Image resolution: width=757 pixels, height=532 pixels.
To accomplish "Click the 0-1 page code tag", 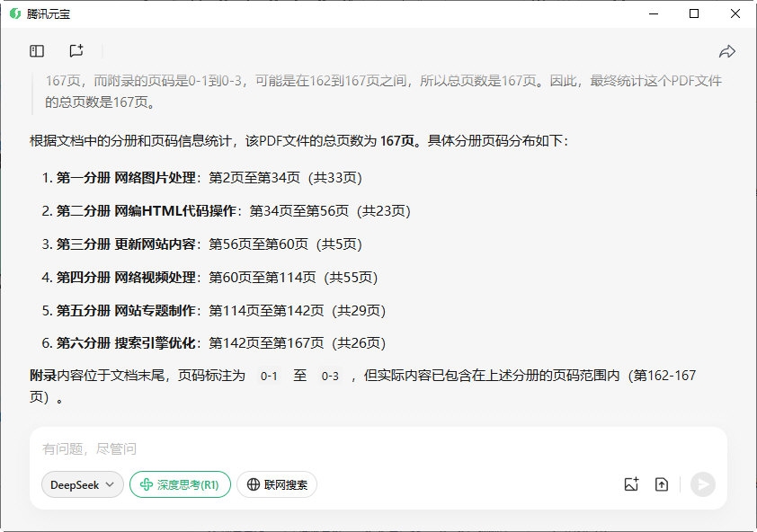I will (x=269, y=376).
